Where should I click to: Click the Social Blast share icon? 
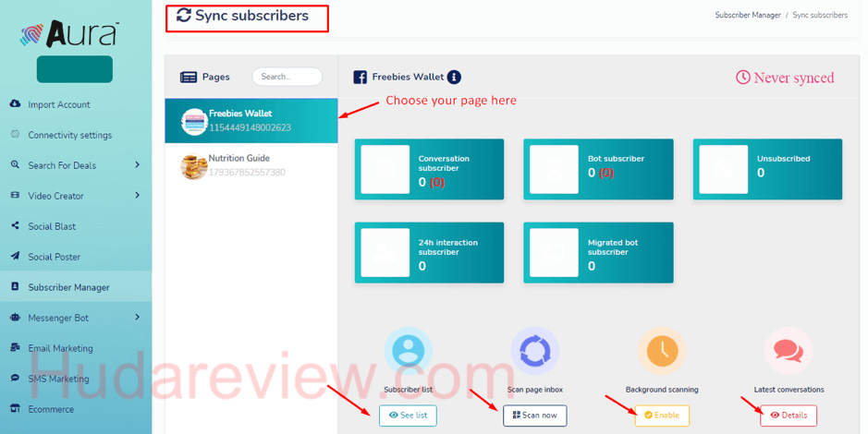click(x=16, y=225)
